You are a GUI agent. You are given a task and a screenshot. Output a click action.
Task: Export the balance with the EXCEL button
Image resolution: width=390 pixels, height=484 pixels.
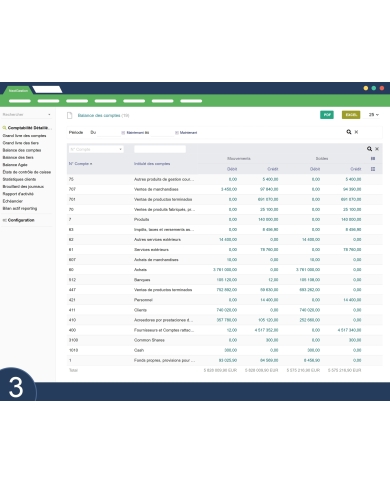[x=351, y=115]
